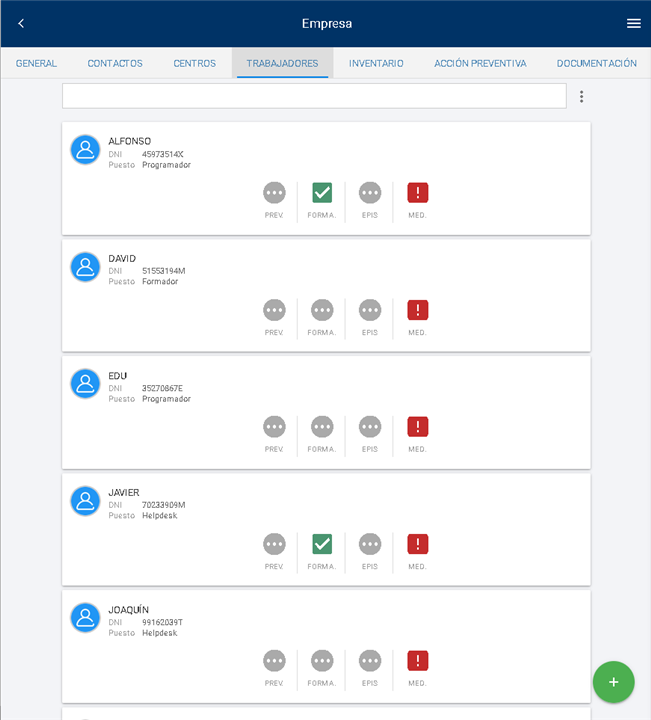Click the green add worker button
Screen dimensions: 651x720
pos(613,682)
